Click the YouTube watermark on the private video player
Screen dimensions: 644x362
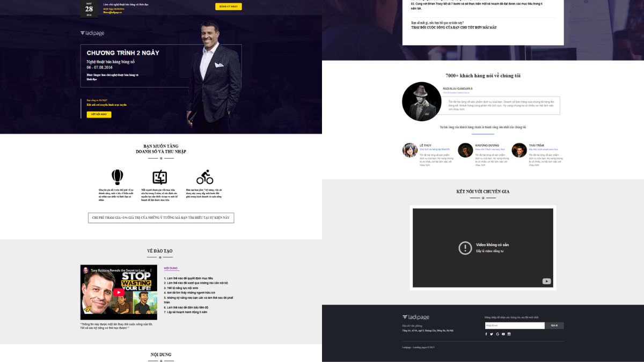tap(546, 281)
